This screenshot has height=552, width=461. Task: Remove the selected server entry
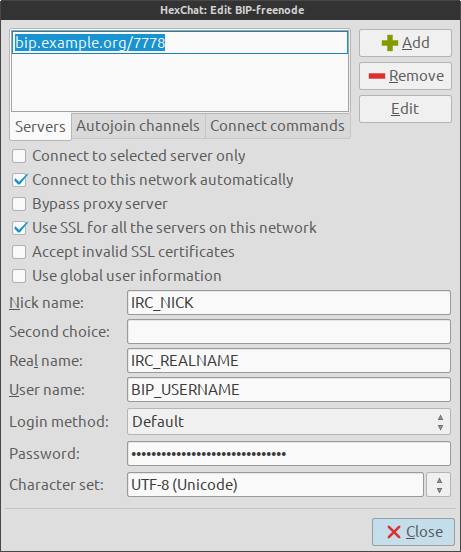405,76
